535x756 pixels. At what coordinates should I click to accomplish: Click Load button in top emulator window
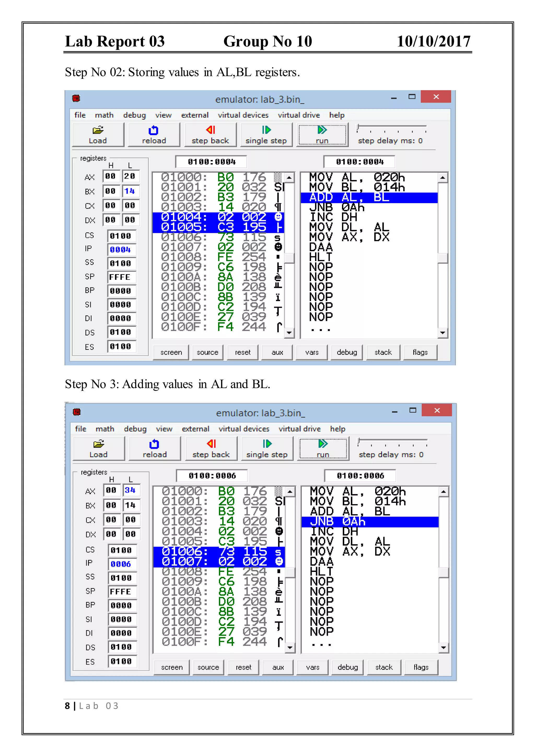[x=98, y=135]
